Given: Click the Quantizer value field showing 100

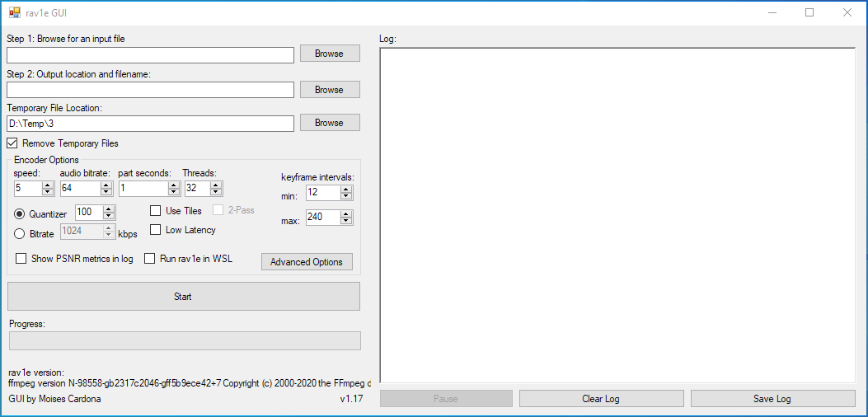Looking at the screenshot, I should (89, 213).
